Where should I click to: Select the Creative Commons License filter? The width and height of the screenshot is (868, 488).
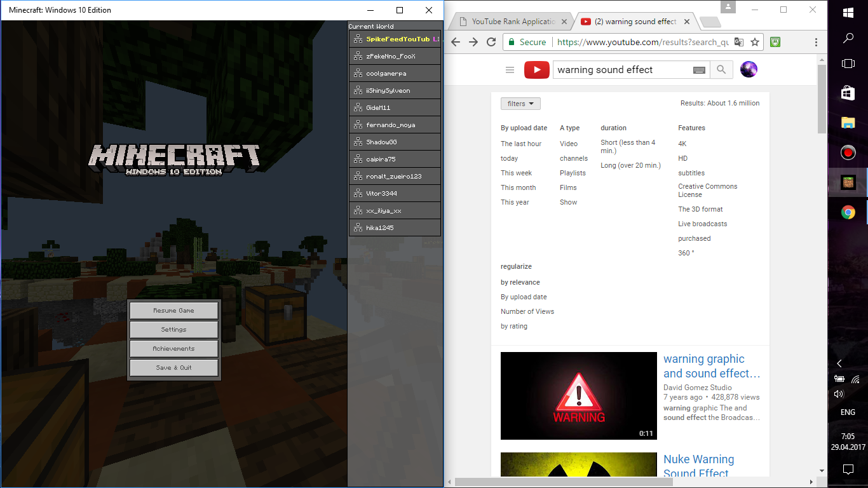(x=708, y=191)
